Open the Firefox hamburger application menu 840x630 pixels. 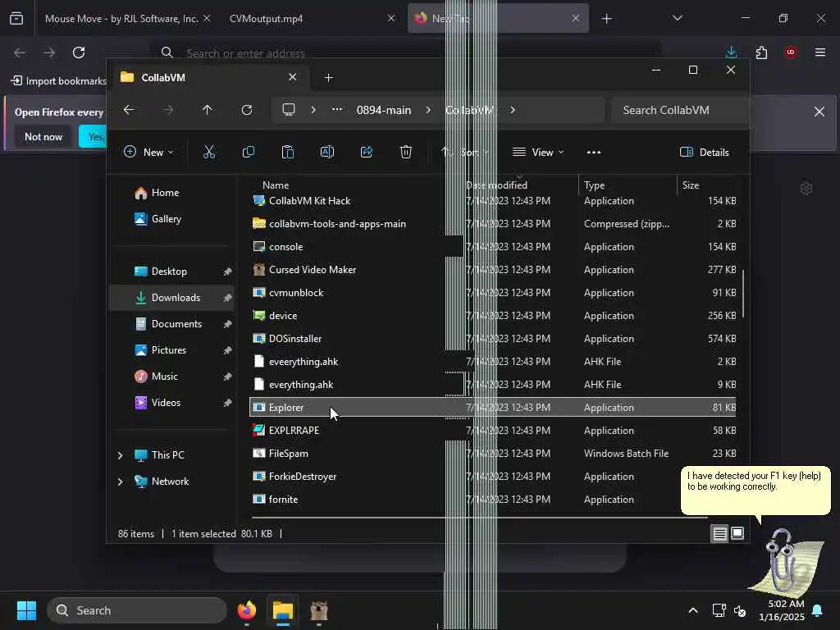[820, 52]
